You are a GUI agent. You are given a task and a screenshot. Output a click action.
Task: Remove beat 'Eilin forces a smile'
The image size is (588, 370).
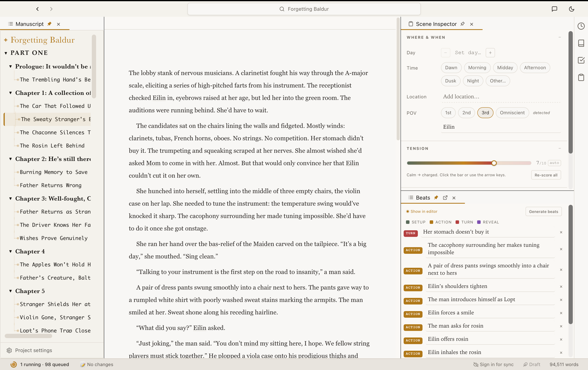[561, 313]
